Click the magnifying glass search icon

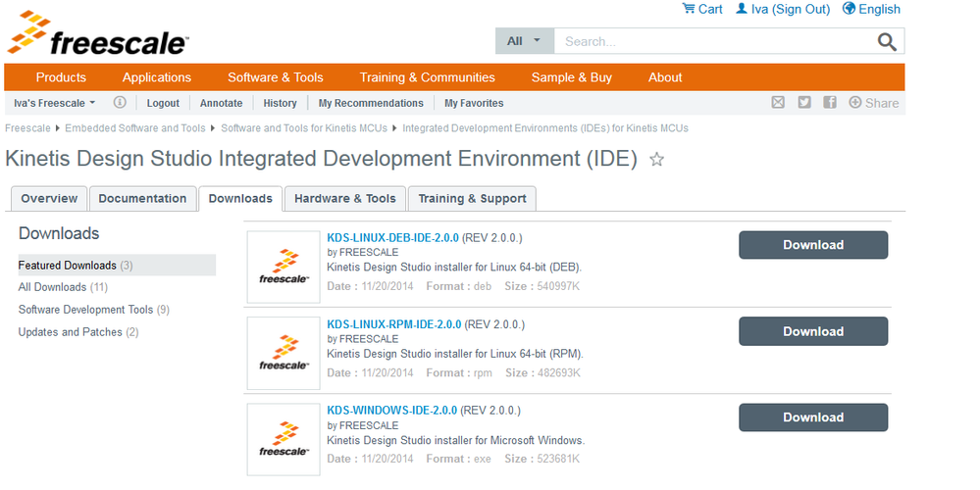pos(887,42)
